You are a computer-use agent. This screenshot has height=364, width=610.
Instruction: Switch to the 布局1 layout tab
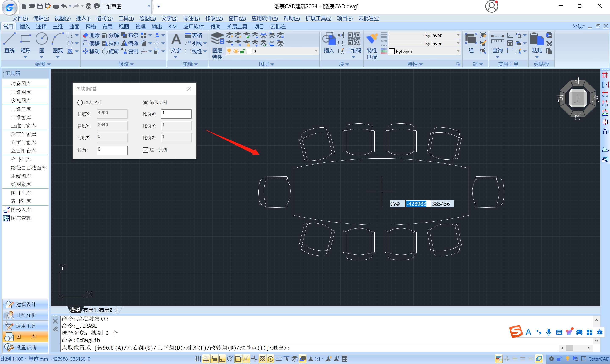(89, 310)
